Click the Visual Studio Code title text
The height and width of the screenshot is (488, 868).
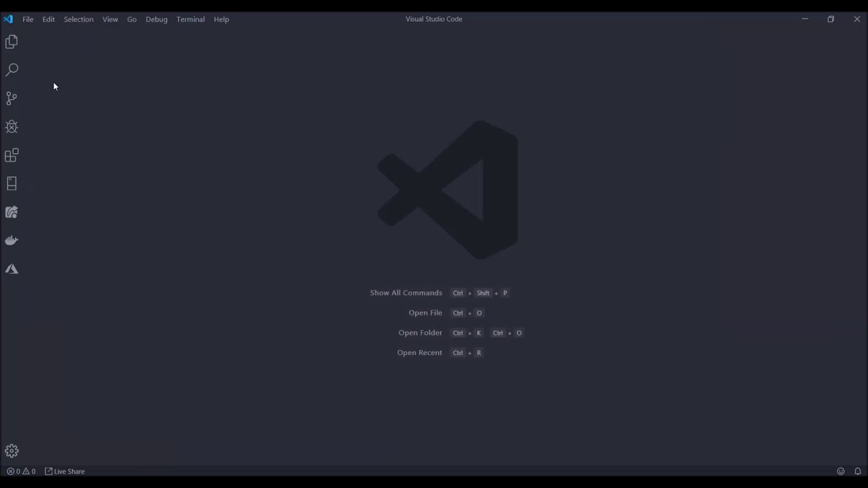(x=434, y=19)
